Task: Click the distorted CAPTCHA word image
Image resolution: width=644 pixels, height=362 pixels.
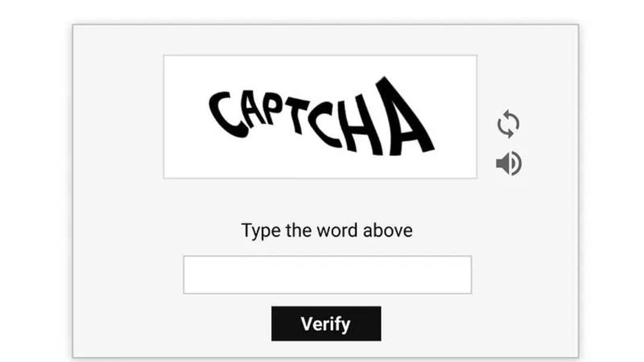Action: (x=321, y=117)
